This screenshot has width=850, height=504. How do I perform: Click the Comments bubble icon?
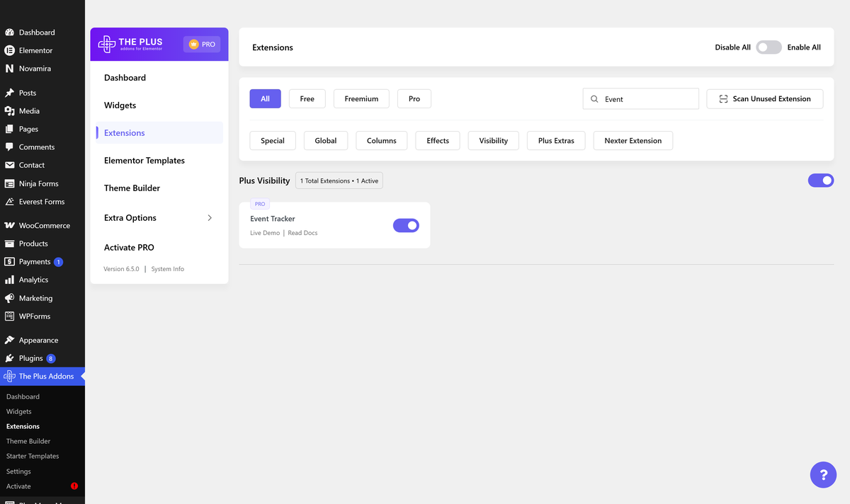click(x=10, y=147)
